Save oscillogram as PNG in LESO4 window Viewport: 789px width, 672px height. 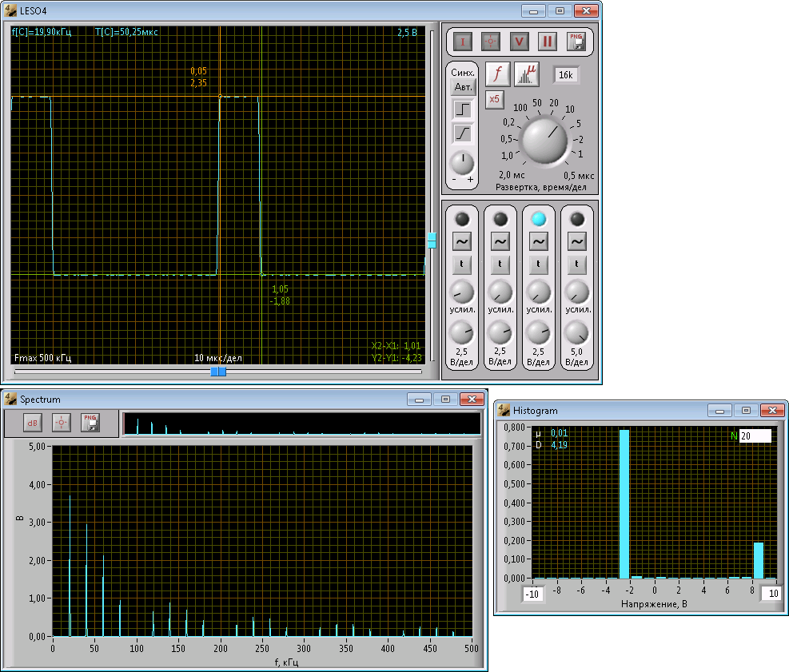click(x=576, y=42)
